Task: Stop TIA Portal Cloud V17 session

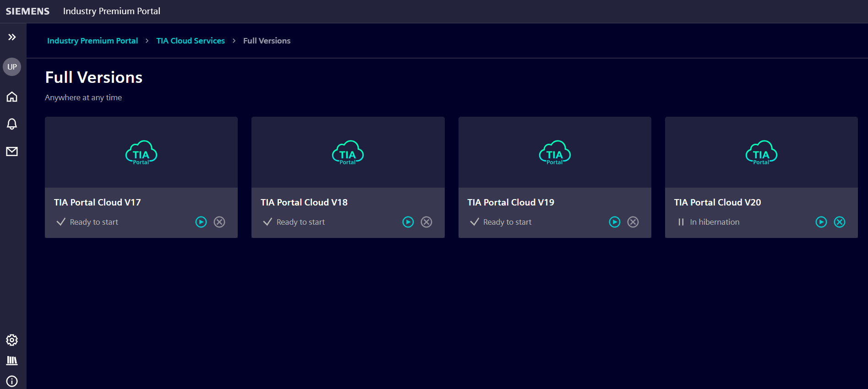Action: point(219,222)
